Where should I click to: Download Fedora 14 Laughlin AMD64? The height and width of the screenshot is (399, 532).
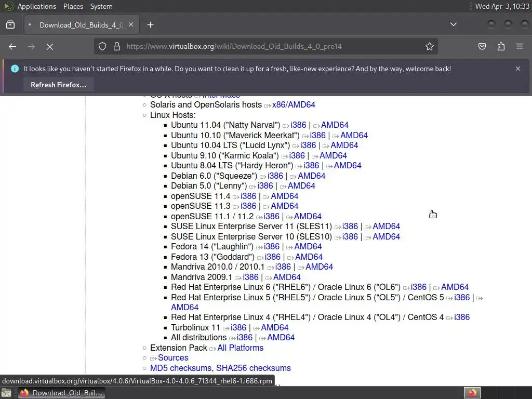click(308, 246)
